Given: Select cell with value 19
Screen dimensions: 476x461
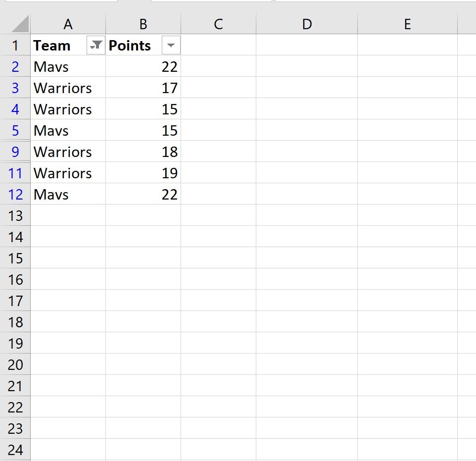Looking at the screenshot, I should tap(143, 173).
